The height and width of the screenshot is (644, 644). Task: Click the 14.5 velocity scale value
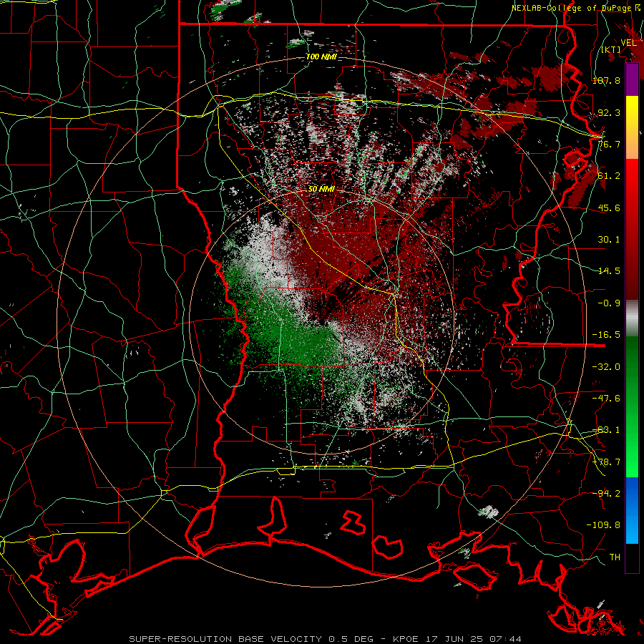point(609,271)
